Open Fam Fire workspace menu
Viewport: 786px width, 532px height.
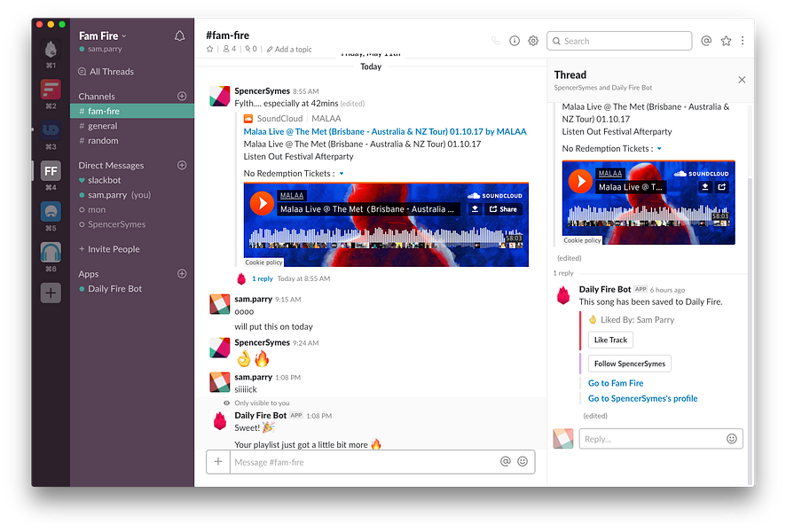click(103, 36)
